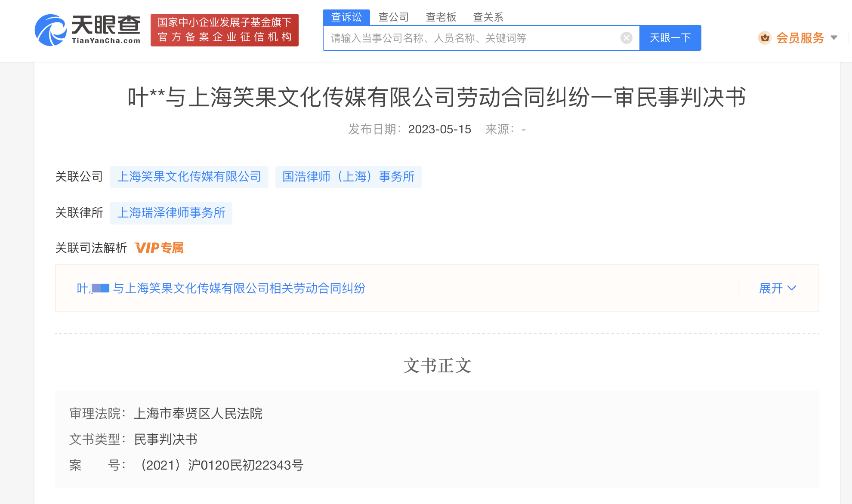Switch to the 查公司 tab
This screenshot has width=852, height=504.
[393, 17]
